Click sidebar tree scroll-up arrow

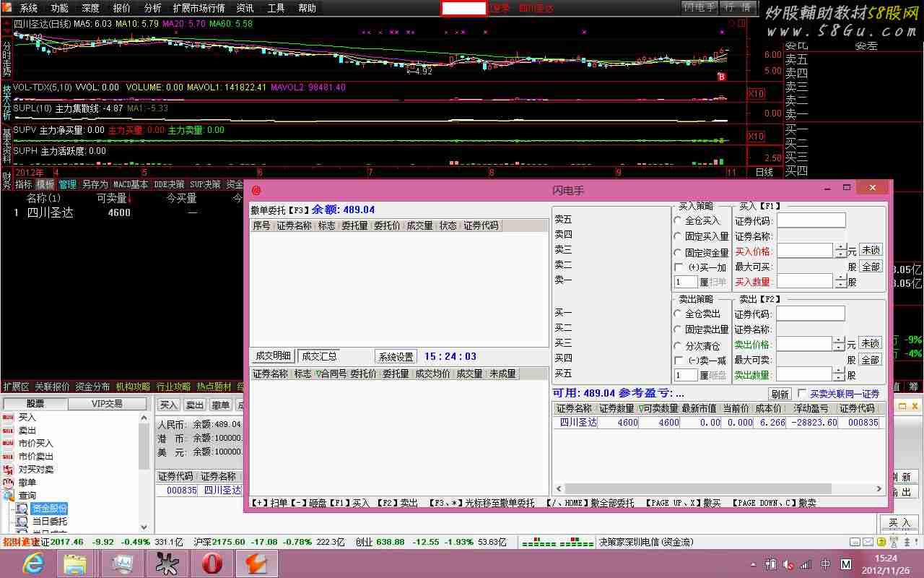click(144, 418)
